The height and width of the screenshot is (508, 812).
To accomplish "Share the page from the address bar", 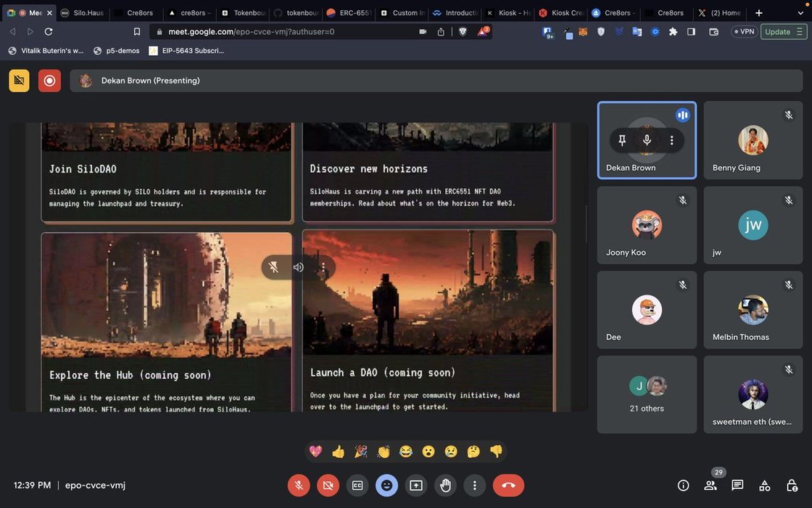I will point(441,32).
